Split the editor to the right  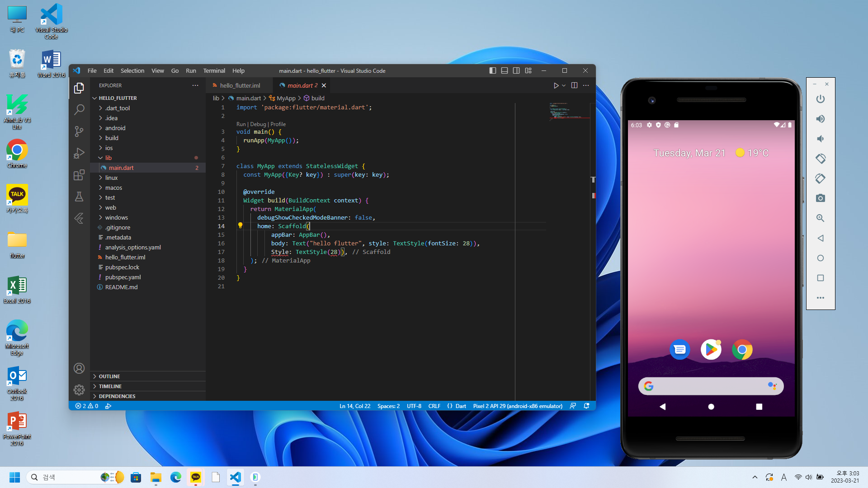point(574,85)
